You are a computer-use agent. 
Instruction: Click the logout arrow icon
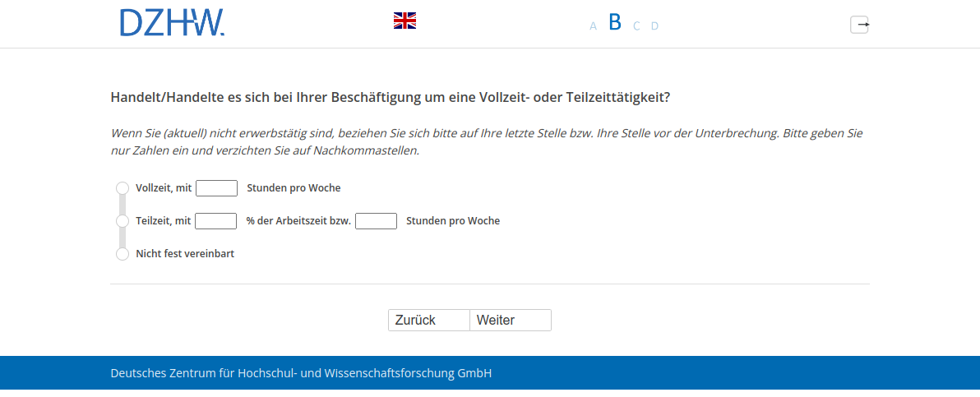tap(859, 25)
